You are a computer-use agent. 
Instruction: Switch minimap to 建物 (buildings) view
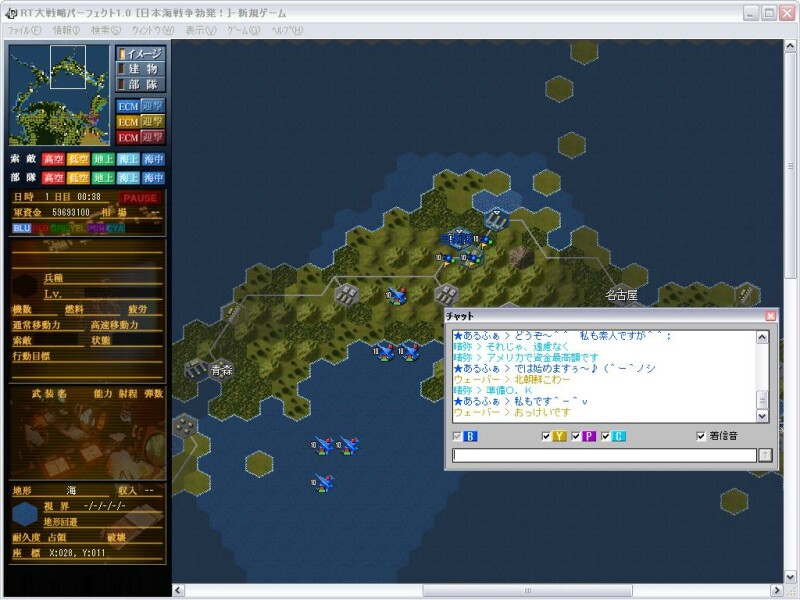coord(141,69)
